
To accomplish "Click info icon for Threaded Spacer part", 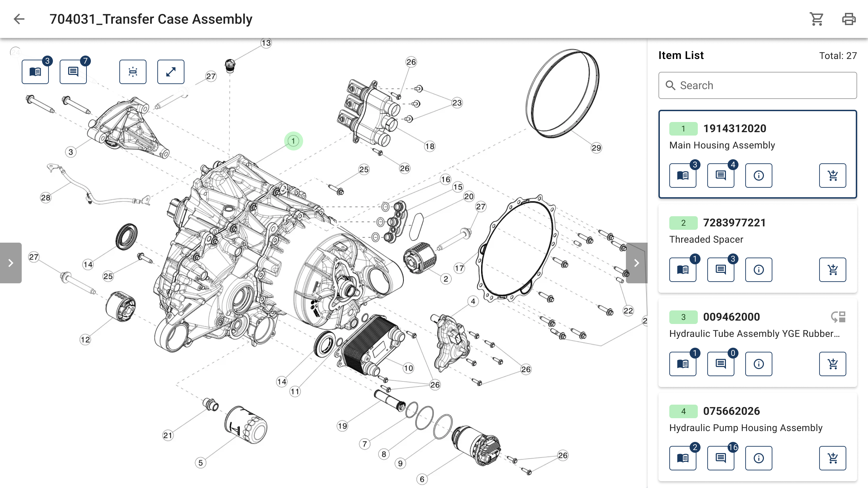I will 758,269.
